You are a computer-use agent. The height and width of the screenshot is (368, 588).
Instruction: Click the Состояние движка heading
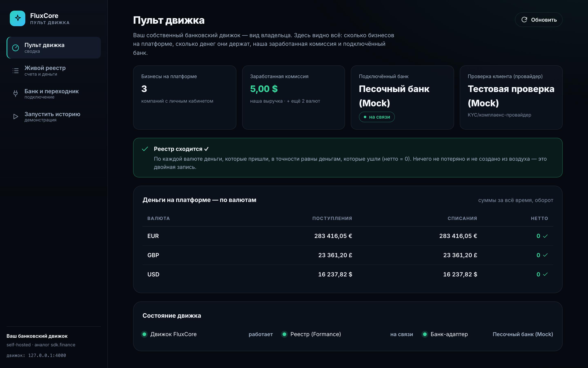click(x=172, y=315)
